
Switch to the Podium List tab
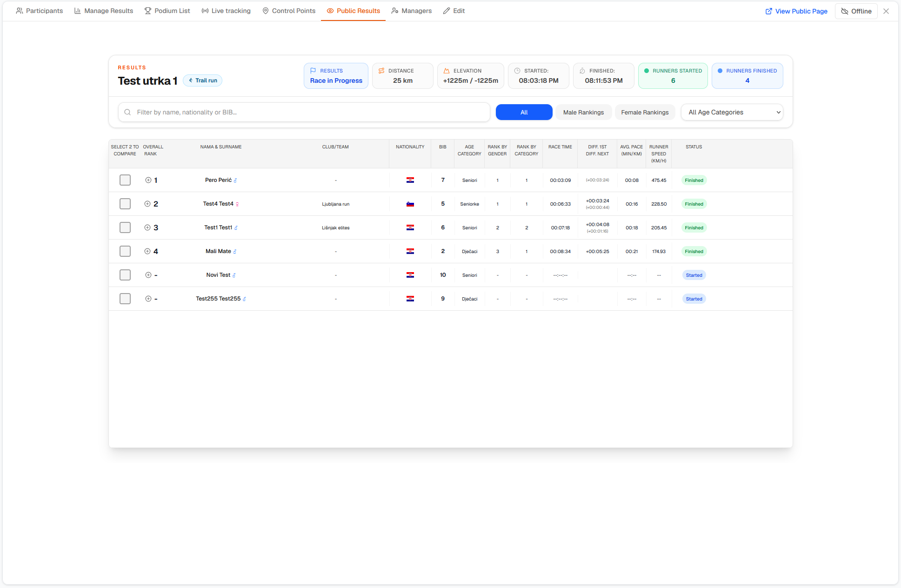[167, 11]
